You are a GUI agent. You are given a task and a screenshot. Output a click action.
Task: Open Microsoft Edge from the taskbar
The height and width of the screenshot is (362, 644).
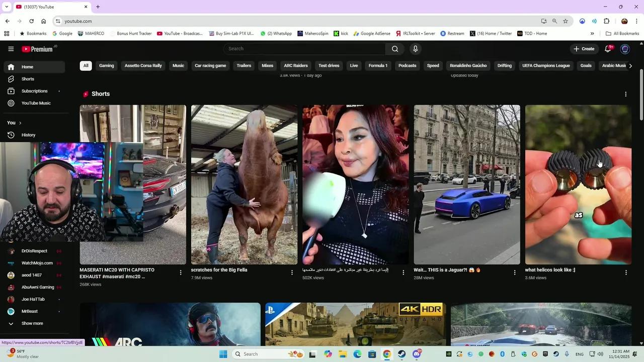pos(357,354)
